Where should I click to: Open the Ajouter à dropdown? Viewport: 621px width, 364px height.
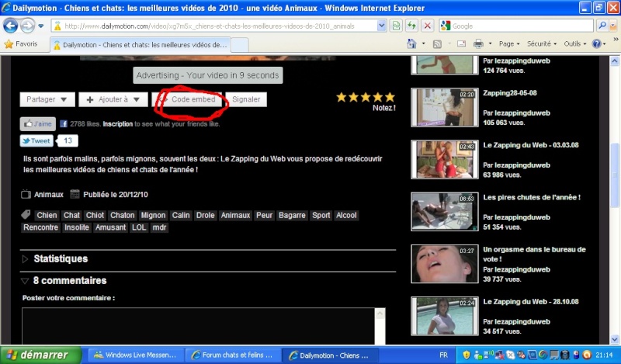coord(113,99)
